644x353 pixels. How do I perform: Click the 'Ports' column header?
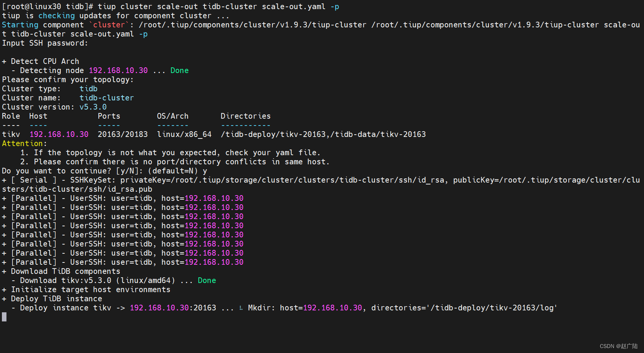click(109, 116)
